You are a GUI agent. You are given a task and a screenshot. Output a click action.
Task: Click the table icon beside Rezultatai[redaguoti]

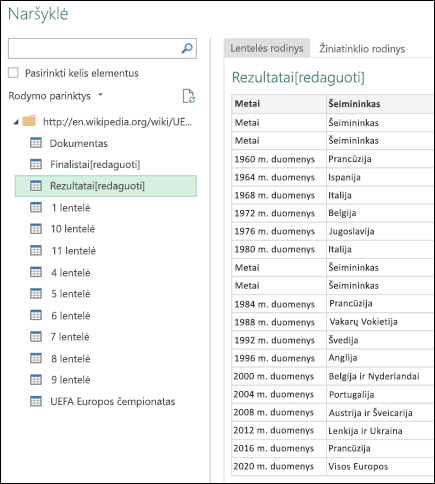36,186
